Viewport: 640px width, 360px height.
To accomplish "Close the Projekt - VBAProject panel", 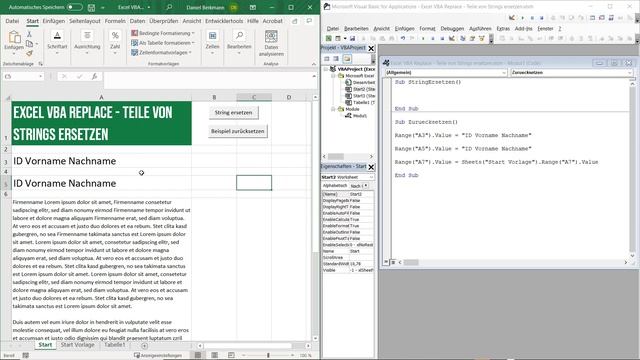I will 371,49.
